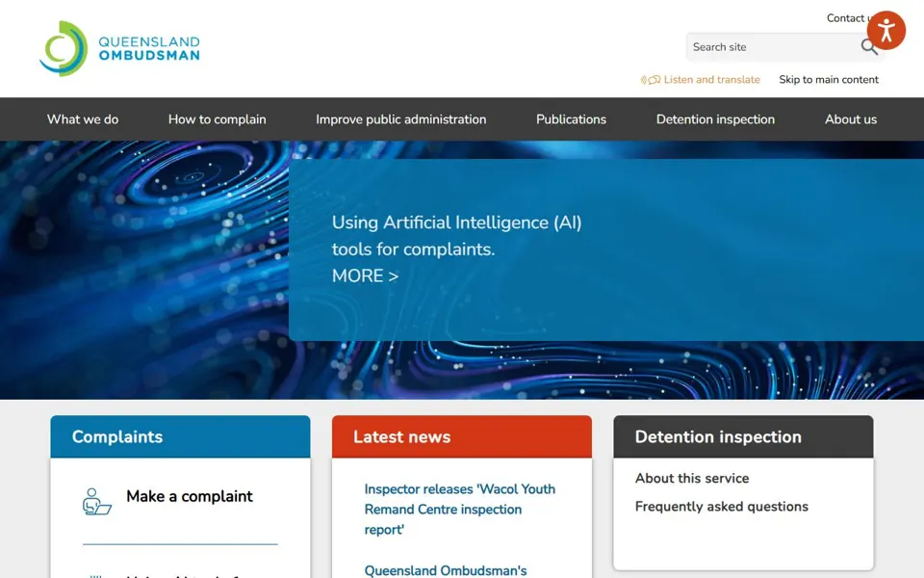
Task: Open Improve public administration menu
Action: click(400, 119)
